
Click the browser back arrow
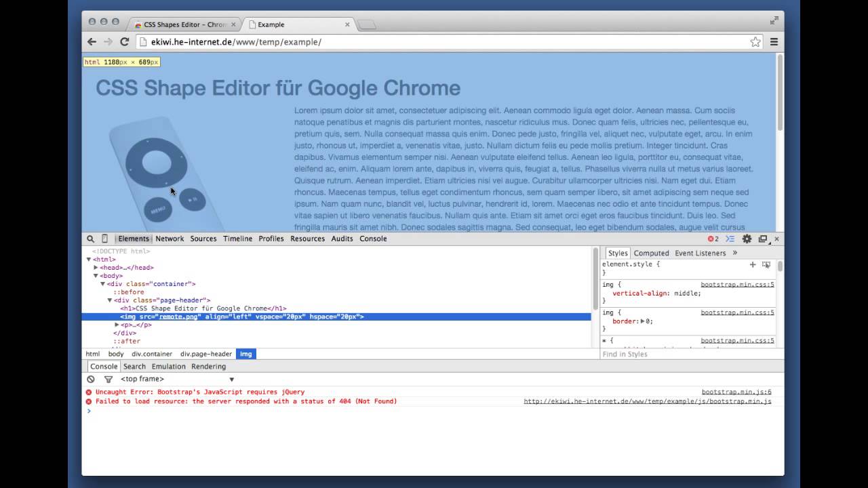click(92, 42)
